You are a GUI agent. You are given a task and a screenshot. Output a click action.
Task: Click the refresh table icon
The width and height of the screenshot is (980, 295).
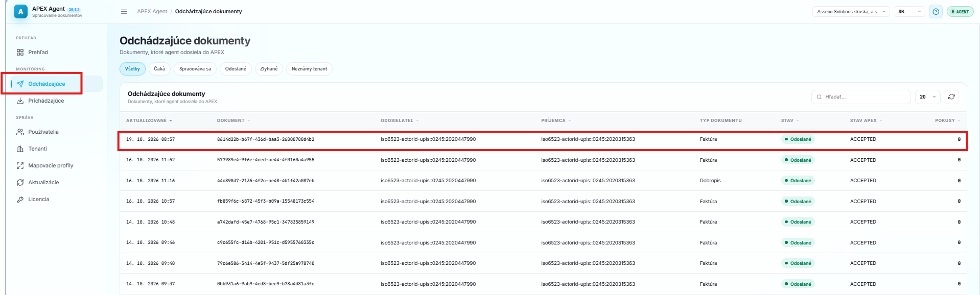[x=951, y=97]
